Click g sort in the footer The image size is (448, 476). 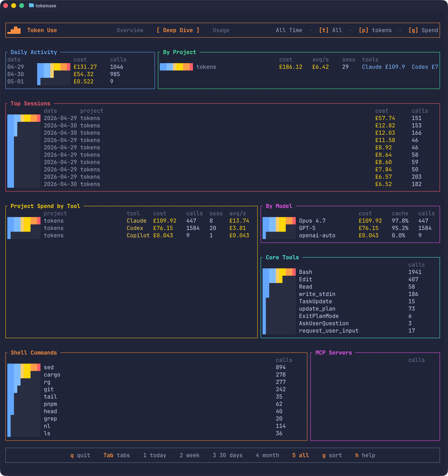point(332,455)
